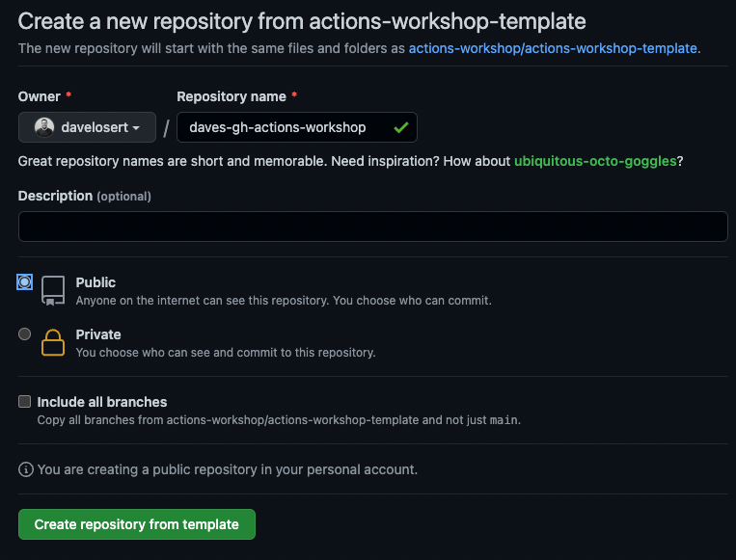The width and height of the screenshot is (736, 560).
Task: Click the davelosert avatar image
Action: click(44, 127)
